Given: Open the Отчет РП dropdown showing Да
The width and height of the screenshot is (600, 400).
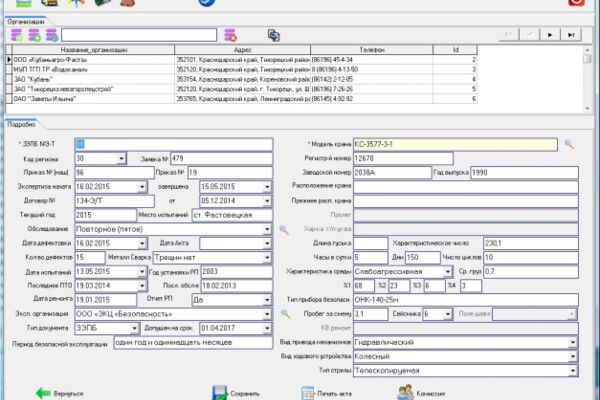Looking at the screenshot, I should click(x=267, y=300).
